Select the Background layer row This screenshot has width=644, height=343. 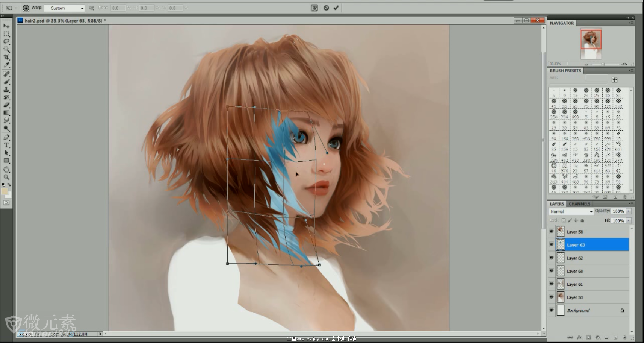[588, 311]
